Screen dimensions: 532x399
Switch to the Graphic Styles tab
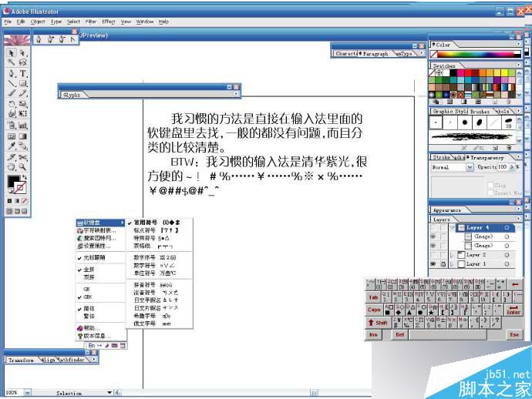(450, 111)
